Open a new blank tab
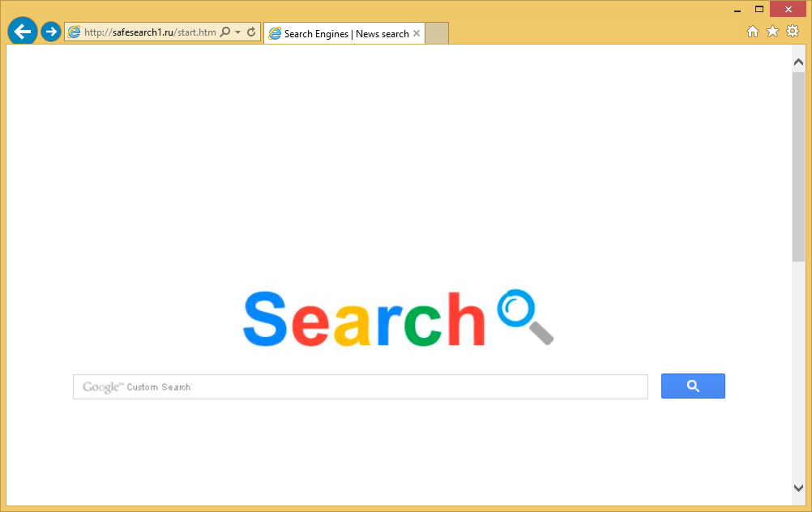This screenshot has width=812, height=512. pyautogui.click(x=437, y=34)
